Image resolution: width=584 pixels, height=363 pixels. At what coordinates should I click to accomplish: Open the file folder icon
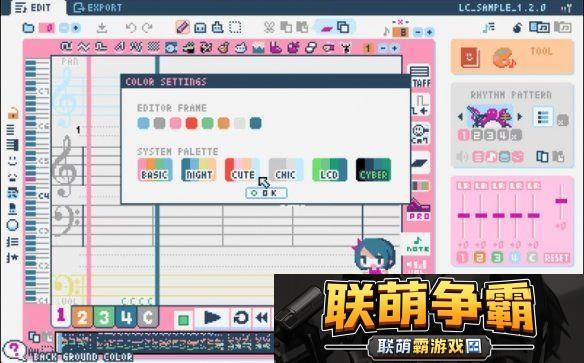tap(29, 28)
